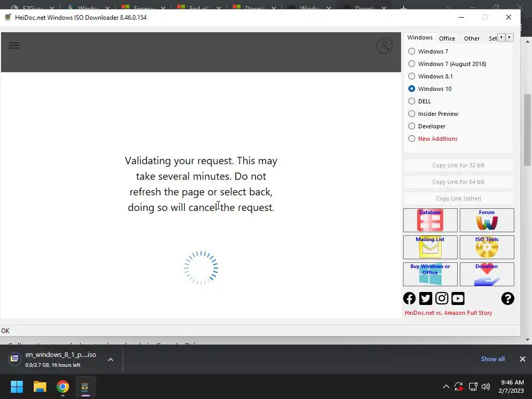Open the Database tile
The width and height of the screenshot is (532, 399).
[430, 220]
